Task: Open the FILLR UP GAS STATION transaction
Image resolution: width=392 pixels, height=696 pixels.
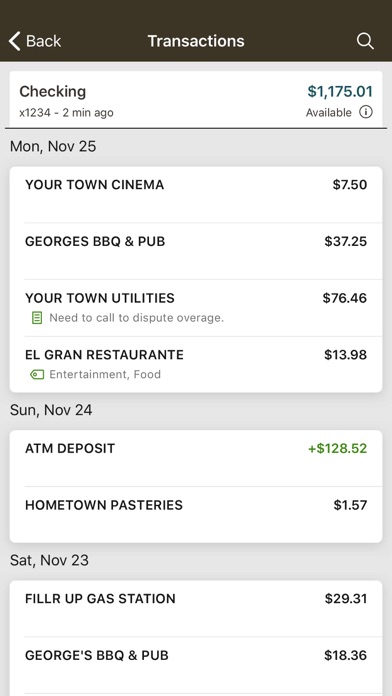Action: [x=196, y=609]
